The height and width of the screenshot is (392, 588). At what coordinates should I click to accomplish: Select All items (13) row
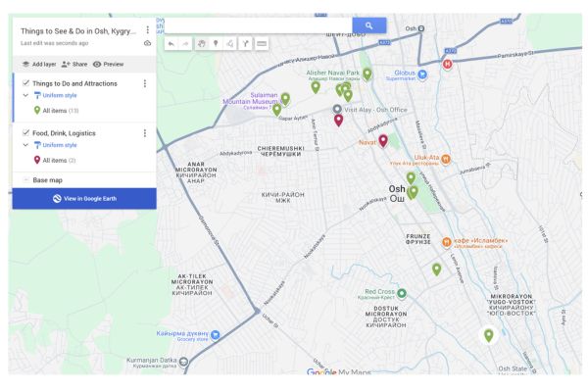click(84, 111)
